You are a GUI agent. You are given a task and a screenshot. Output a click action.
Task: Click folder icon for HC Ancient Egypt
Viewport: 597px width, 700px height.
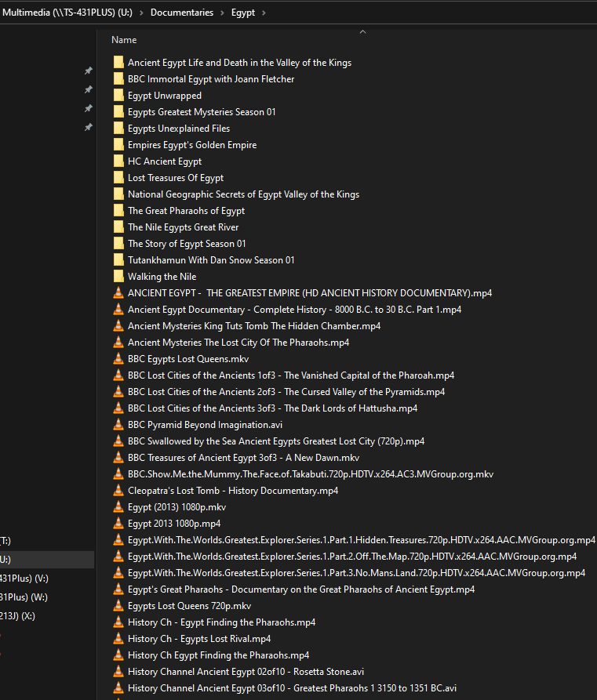click(118, 161)
